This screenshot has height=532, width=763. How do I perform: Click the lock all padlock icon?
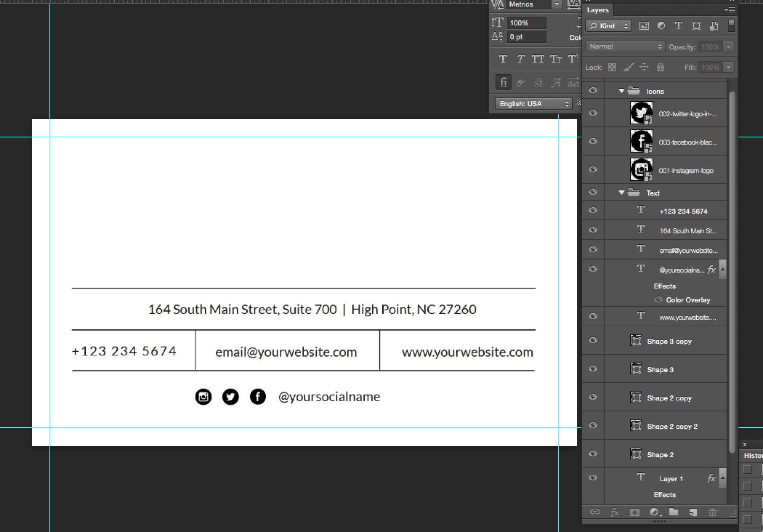(660, 67)
